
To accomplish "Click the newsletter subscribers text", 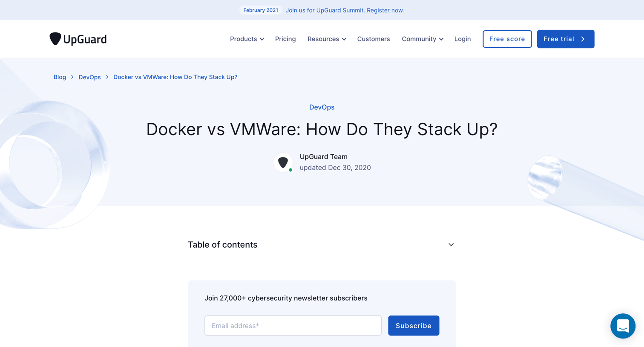I will (286, 298).
